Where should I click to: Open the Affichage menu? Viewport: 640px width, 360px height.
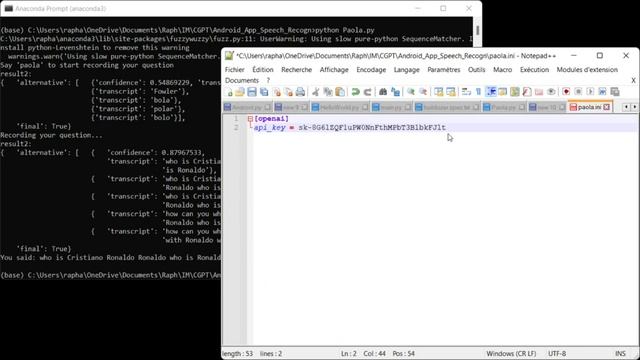point(334,70)
